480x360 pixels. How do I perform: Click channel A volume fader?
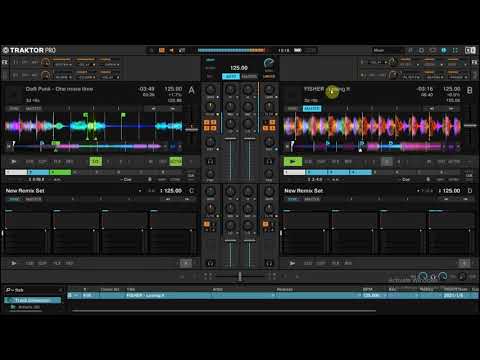pos(230,138)
